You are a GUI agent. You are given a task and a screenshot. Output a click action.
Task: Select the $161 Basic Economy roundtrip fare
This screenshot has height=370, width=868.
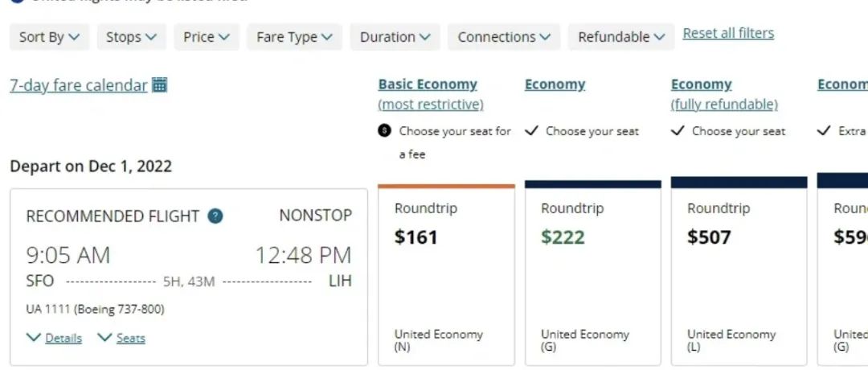[446, 273]
